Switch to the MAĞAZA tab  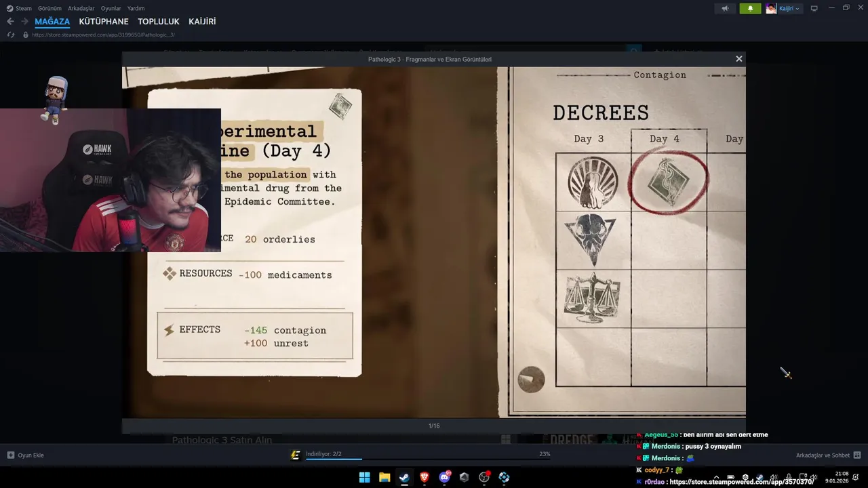[52, 22]
